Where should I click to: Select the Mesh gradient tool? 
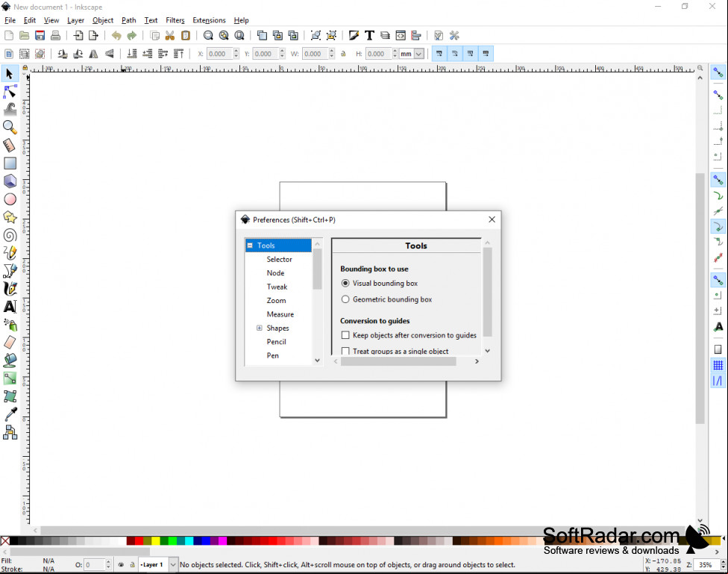click(x=10, y=396)
